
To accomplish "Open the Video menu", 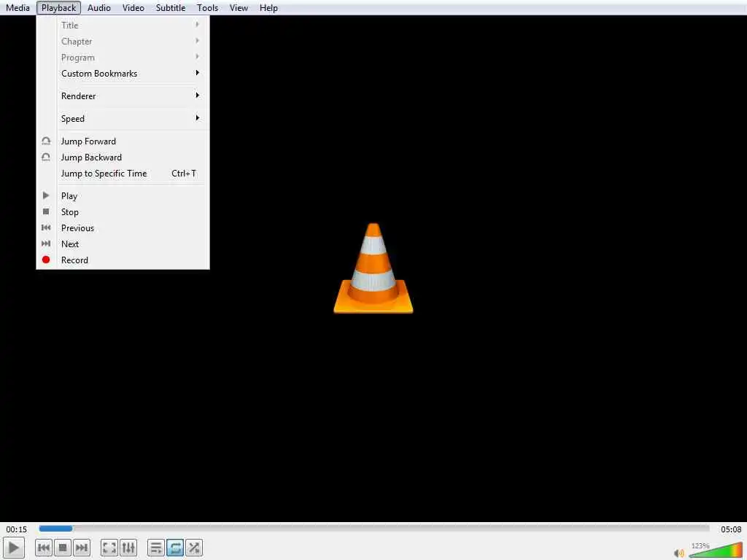I will coord(133,7).
